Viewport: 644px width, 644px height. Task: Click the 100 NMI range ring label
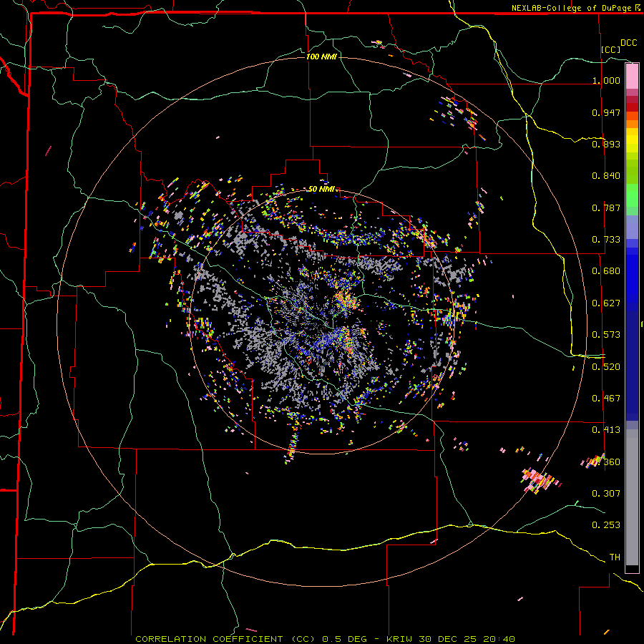[321, 57]
